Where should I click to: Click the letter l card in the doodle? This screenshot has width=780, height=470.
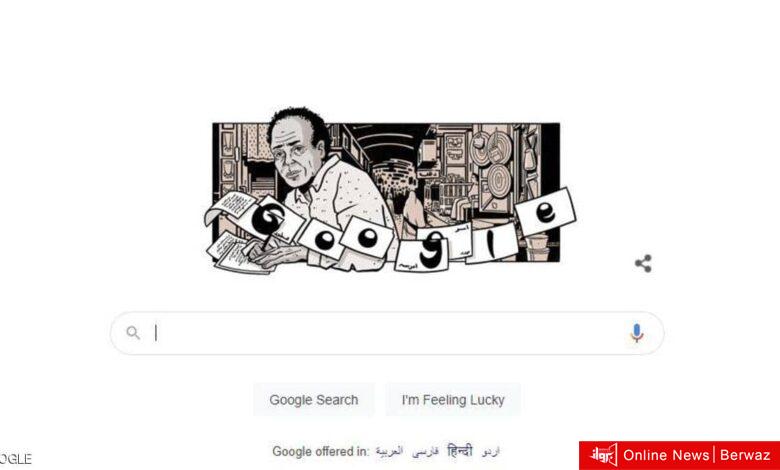tap(491, 245)
